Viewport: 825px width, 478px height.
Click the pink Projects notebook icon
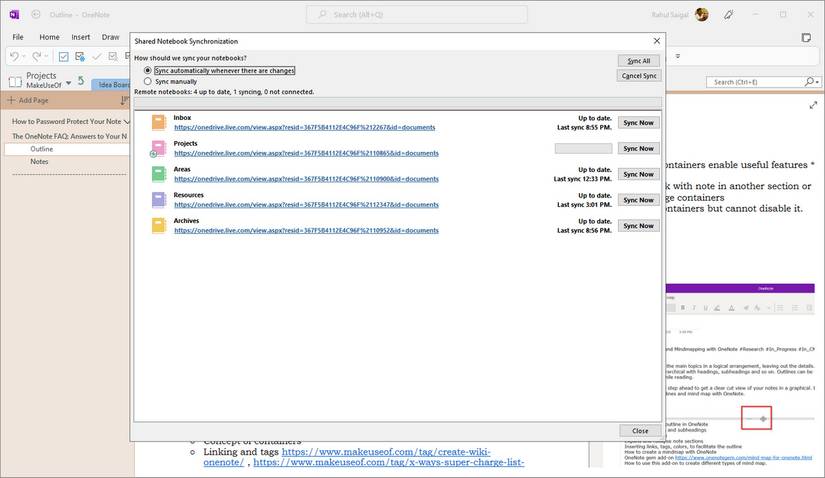tap(159, 148)
